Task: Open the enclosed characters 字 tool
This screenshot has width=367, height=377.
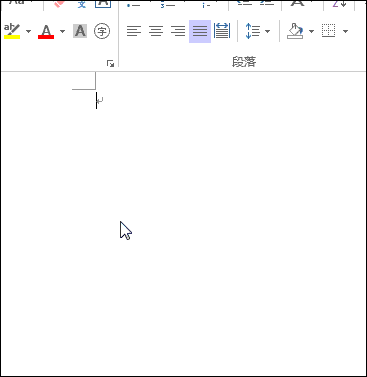Action: point(102,31)
